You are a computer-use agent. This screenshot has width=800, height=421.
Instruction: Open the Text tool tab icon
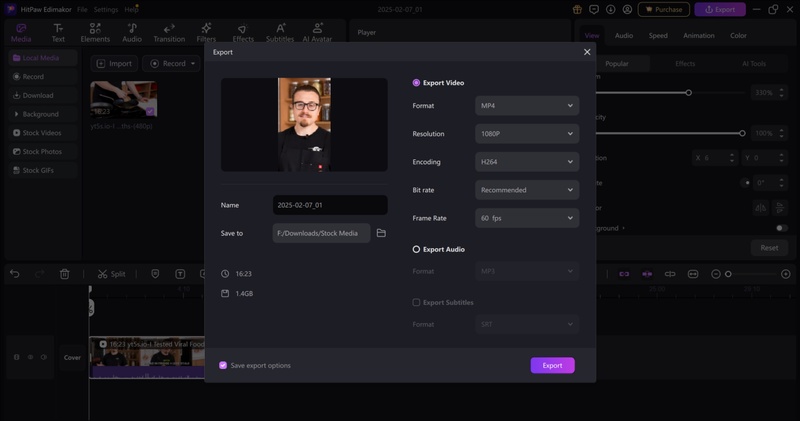click(58, 32)
